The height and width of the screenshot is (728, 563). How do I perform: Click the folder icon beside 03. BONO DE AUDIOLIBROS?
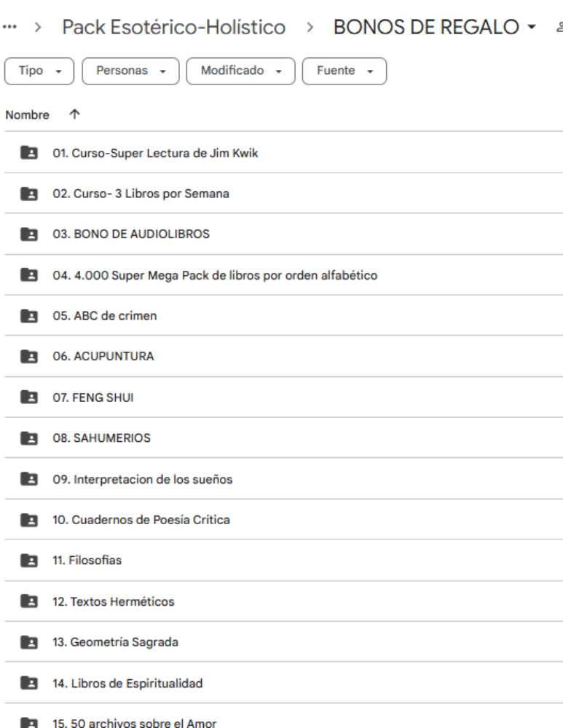[x=29, y=234]
